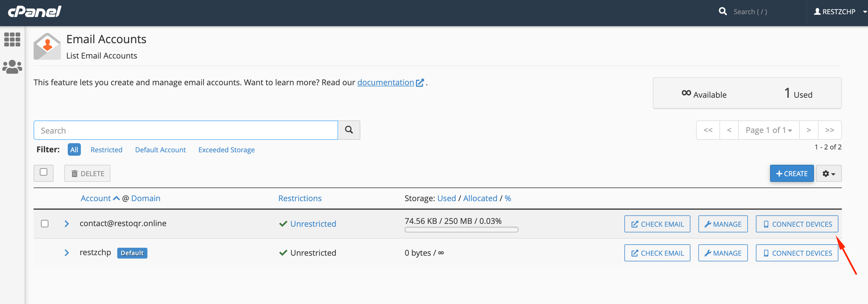Expand the contact@restoqr.online account row
This screenshot has width=868, height=304.
(x=67, y=223)
